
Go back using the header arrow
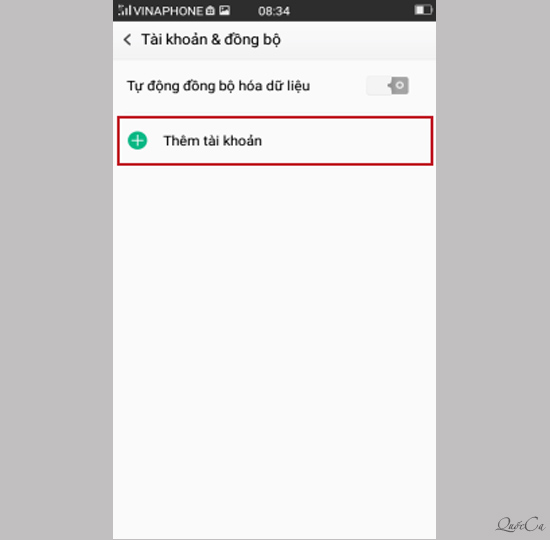(128, 40)
